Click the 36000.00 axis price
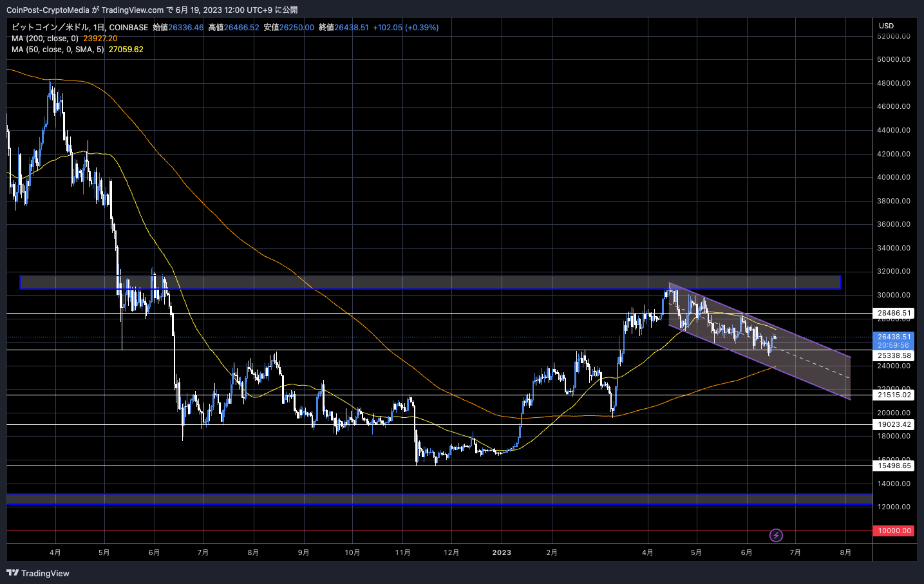924x584 pixels. (894, 224)
